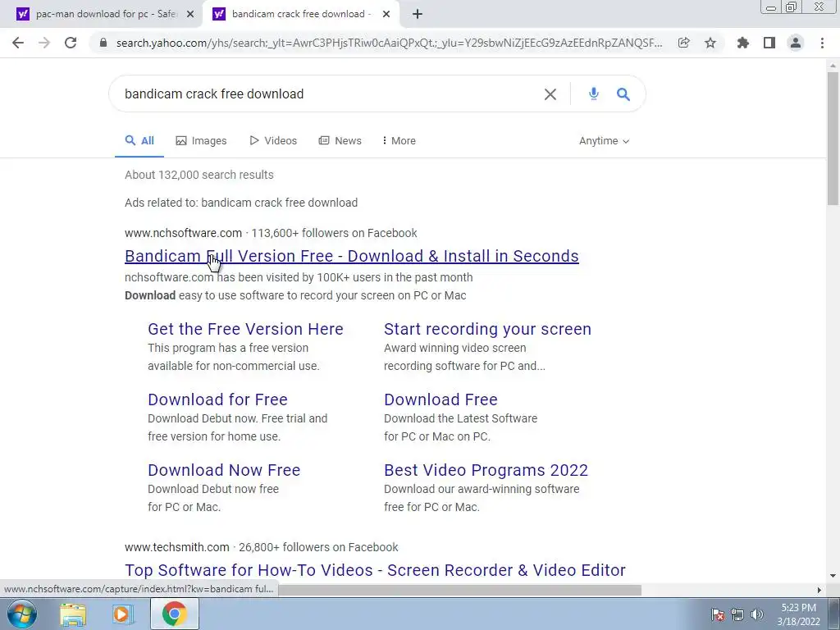This screenshot has height=630, width=840.
Task: Show the taskbar clock and date
Action: 798,614
